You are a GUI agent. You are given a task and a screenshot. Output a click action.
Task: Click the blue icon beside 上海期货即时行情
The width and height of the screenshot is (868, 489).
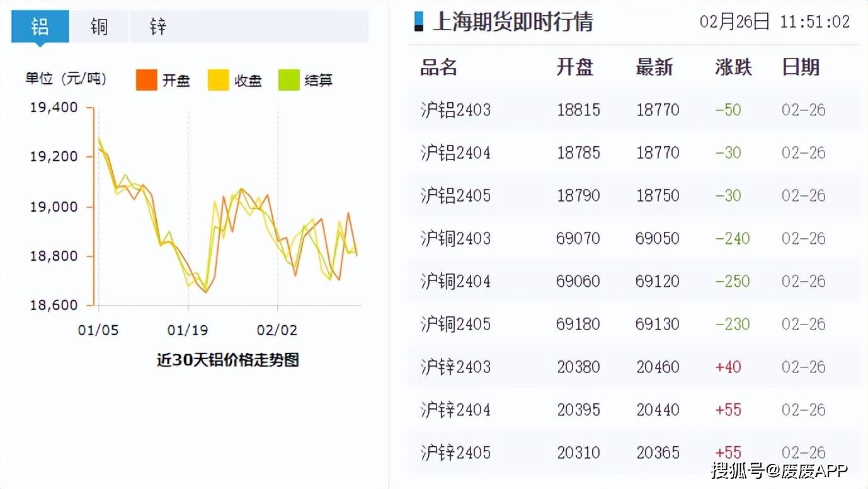[419, 21]
